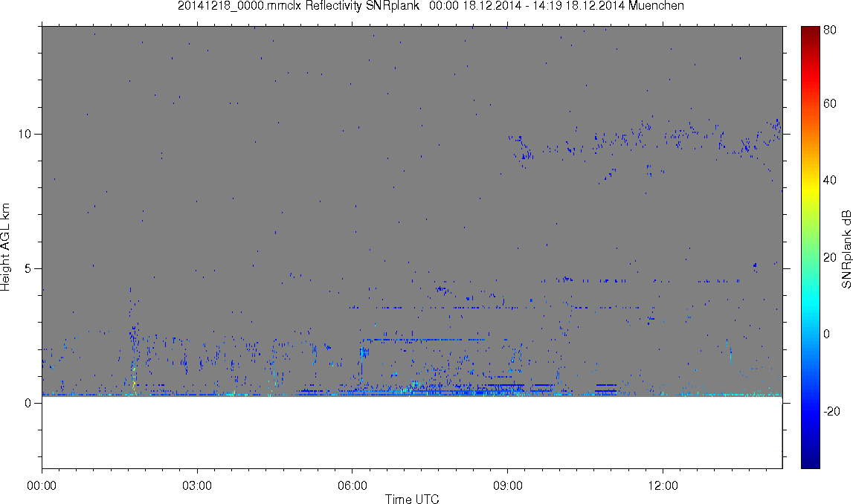Screen dimensions: 853x504
Task: Click the height tick label 10
Action: (24, 135)
